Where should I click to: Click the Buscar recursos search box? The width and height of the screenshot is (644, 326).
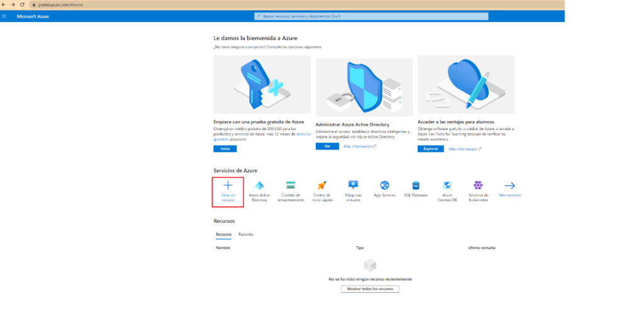371,16
